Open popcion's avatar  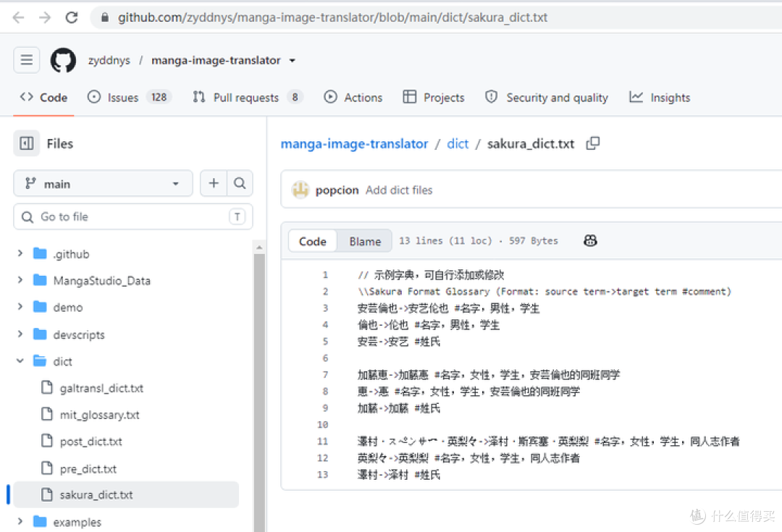coord(300,190)
